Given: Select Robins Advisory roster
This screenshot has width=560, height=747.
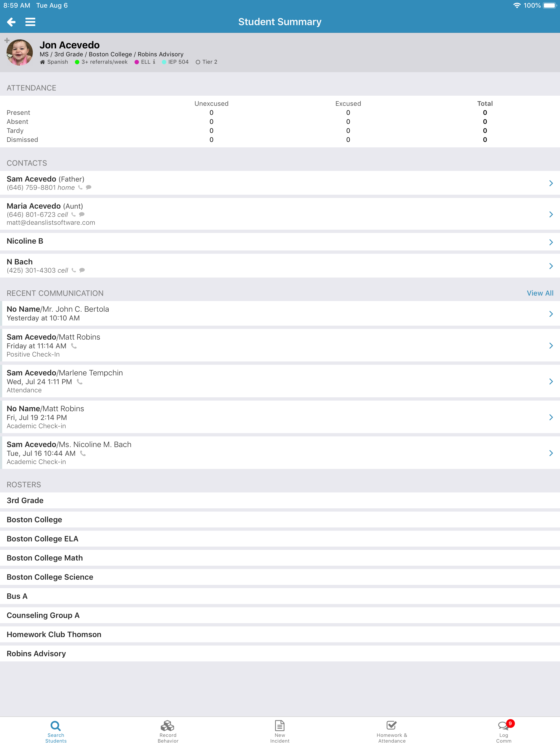Looking at the screenshot, I should pyautogui.click(x=280, y=653).
